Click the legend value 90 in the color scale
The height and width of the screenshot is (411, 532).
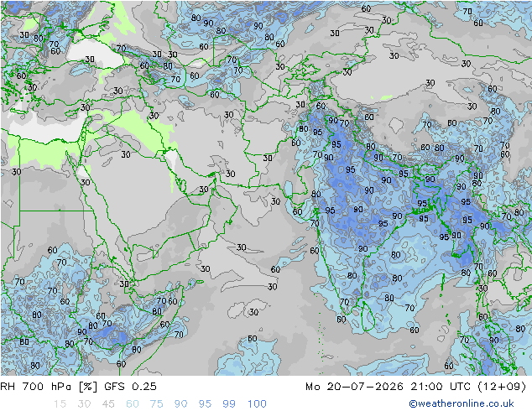click(x=180, y=404)
